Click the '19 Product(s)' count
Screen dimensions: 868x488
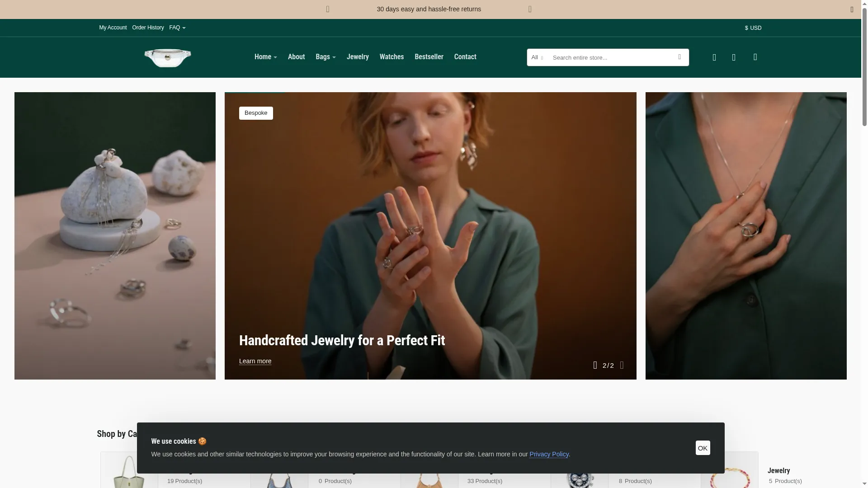pyautogui.click(x=184, y=481)
